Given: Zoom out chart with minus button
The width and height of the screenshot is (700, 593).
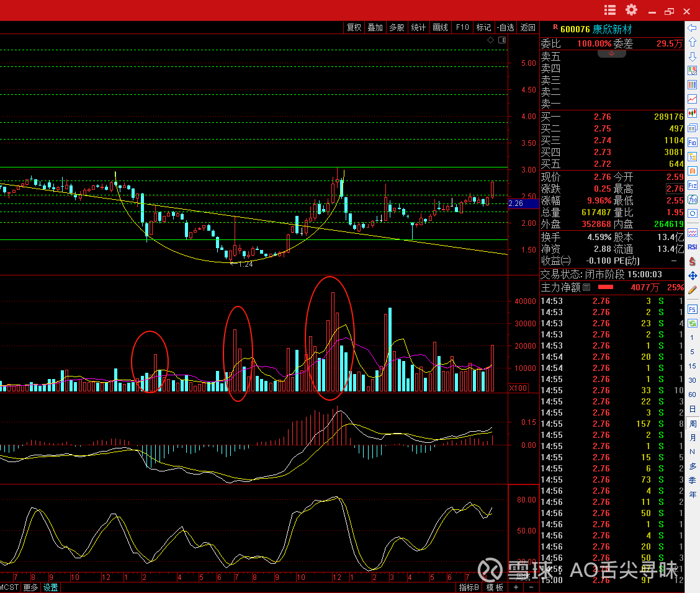Looking at the screenshot, I should coord(531,587).
